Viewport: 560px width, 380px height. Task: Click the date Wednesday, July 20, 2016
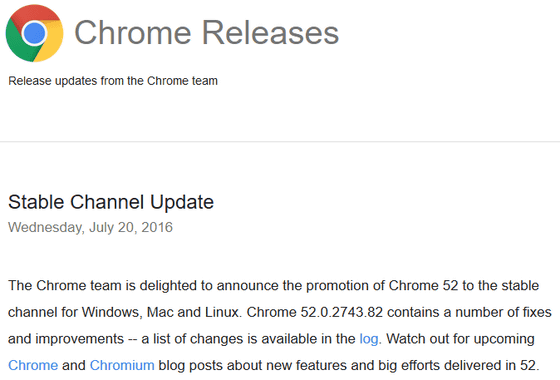click(x=90, y=228)
